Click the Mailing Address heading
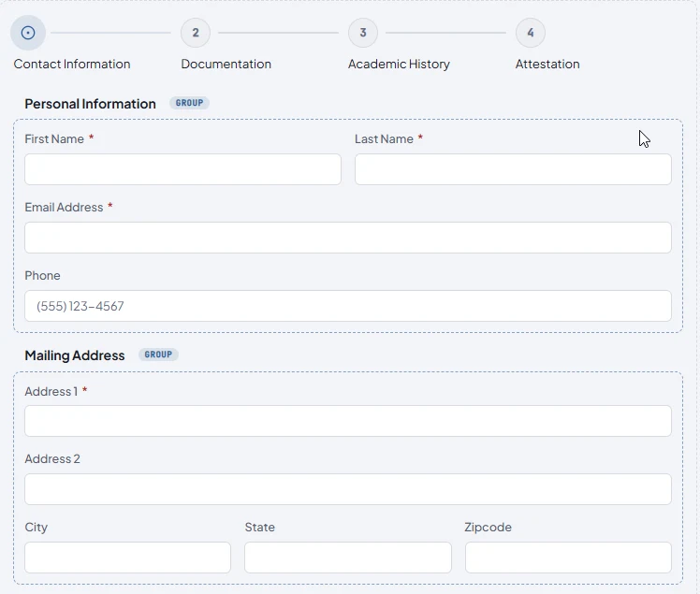The image size is (700, 594). tap(75, 355)
